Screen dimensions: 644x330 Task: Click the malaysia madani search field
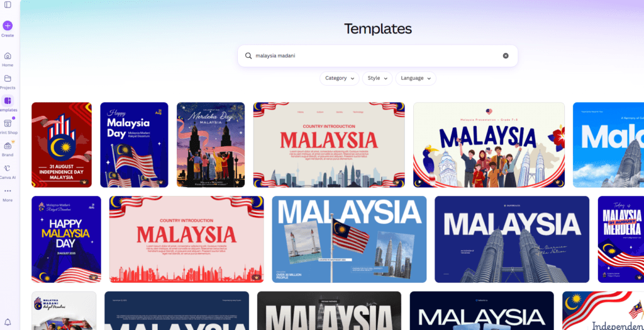click(x=377, y=55)
